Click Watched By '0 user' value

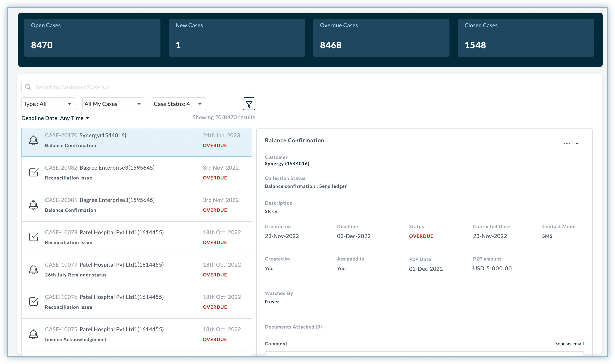coord(272,302)
